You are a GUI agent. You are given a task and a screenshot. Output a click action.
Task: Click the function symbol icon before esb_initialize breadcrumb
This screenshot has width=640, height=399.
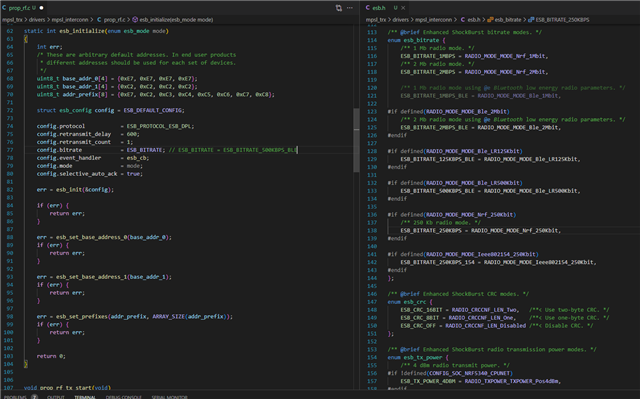pos(135,20)
